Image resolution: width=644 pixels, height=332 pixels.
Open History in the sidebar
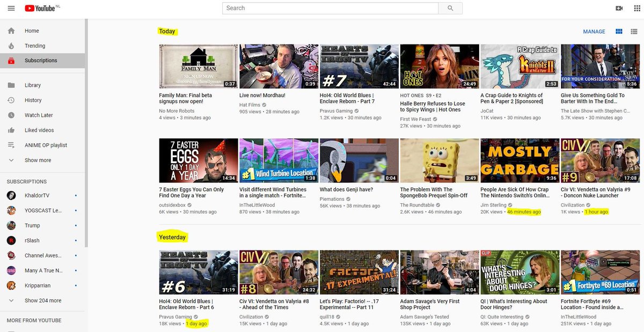tap(42, 100)
